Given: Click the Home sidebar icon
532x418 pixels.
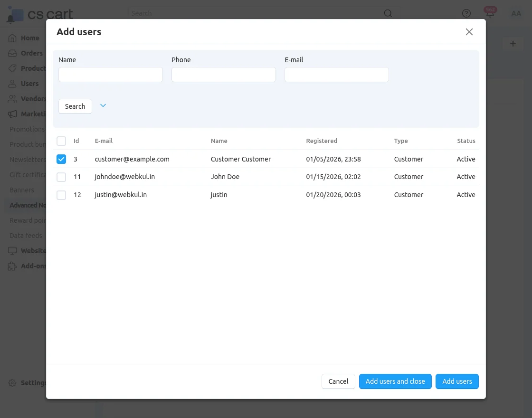Looking at the screenshot, I should point(13,38).
